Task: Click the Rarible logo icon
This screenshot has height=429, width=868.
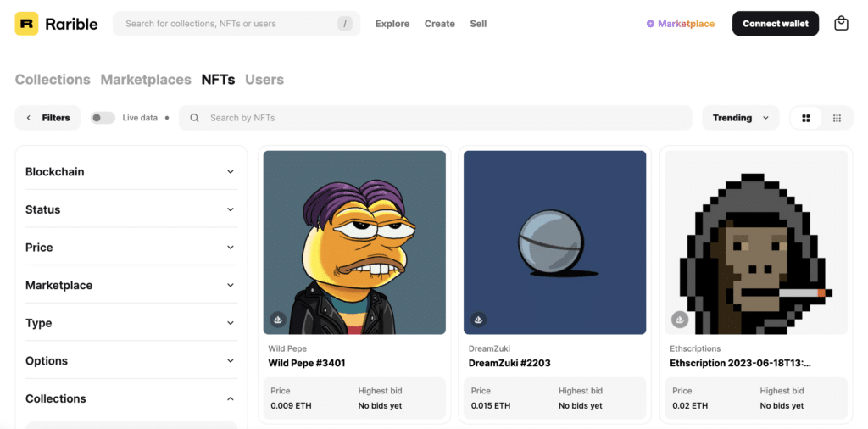Action: [x=26, y=24]
